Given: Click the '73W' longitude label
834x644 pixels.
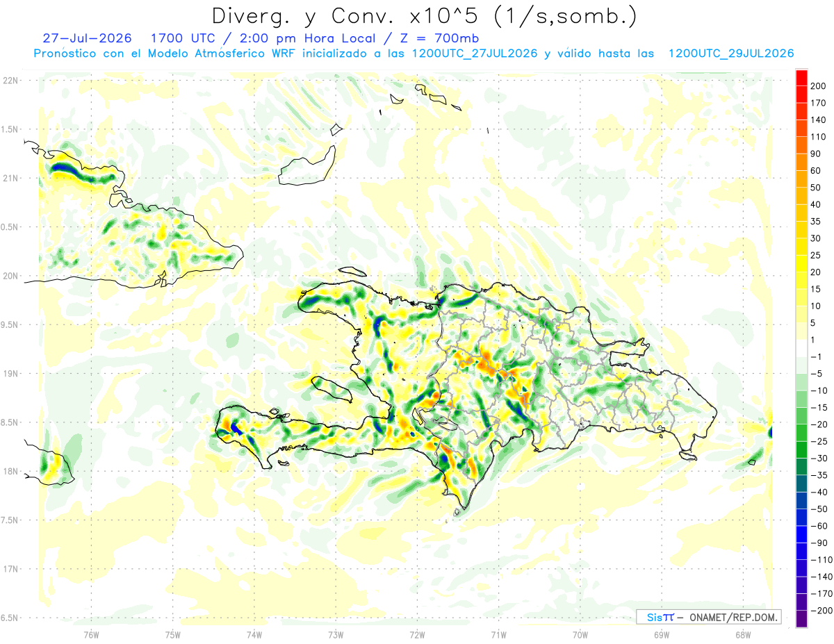Looking at the screenshot, I should point(335,634).
